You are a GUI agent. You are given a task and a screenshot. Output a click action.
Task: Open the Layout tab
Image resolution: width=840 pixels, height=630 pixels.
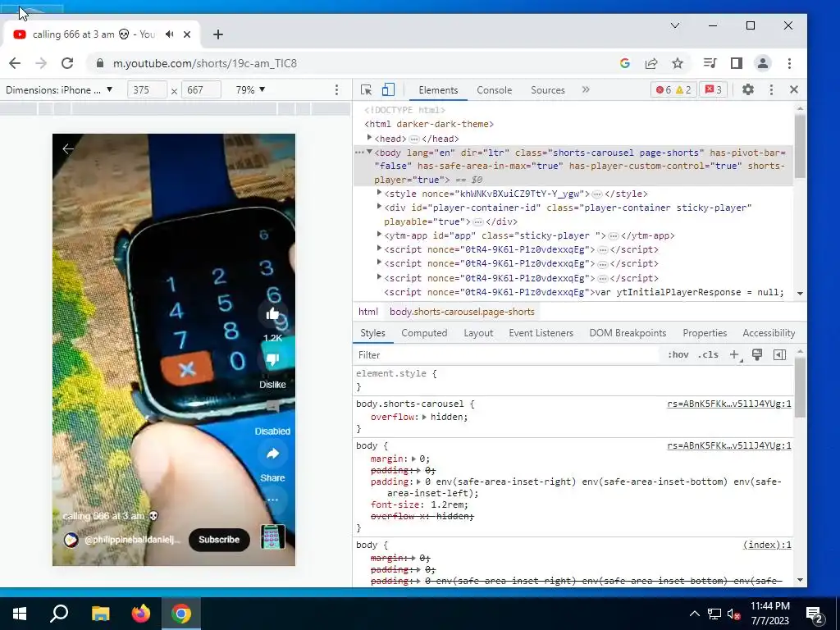pyautogui.click(x=478, y=333)
